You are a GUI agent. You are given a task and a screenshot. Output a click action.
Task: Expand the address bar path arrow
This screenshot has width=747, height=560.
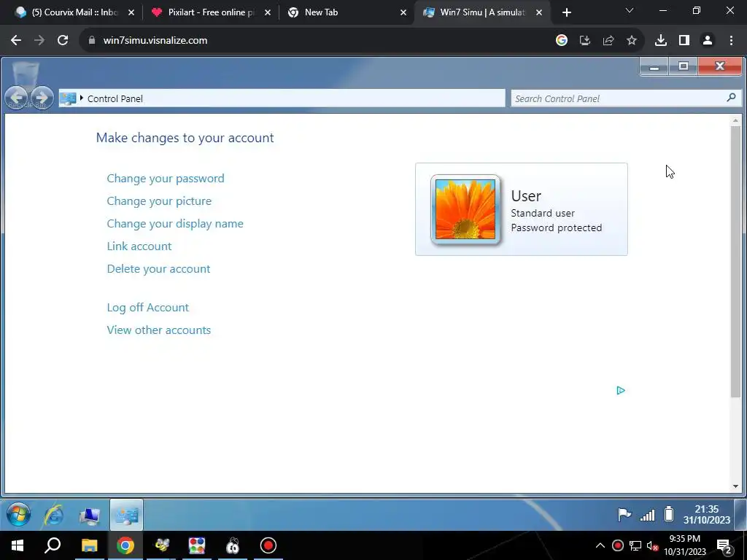82,98
